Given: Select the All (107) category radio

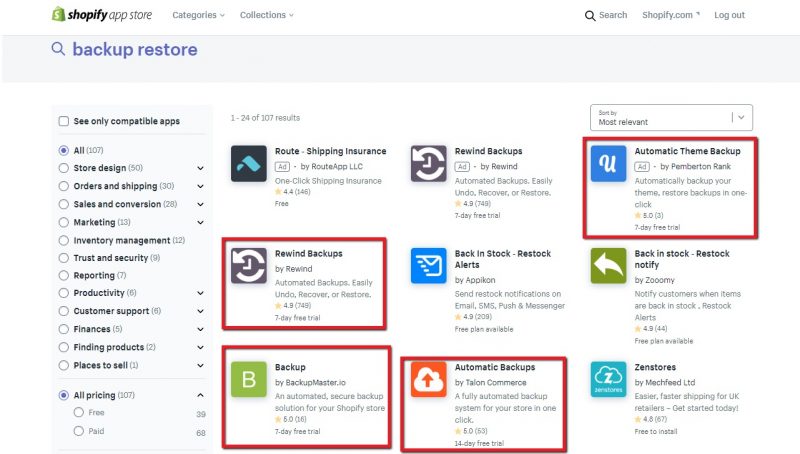Looking at the screenshot, I should tap(64, 150).
